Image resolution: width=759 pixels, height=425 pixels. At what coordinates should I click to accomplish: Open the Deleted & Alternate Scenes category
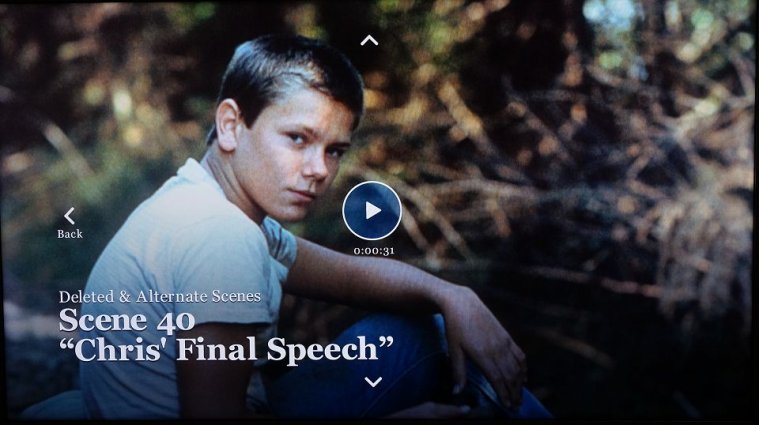click(x=160, y=296)
